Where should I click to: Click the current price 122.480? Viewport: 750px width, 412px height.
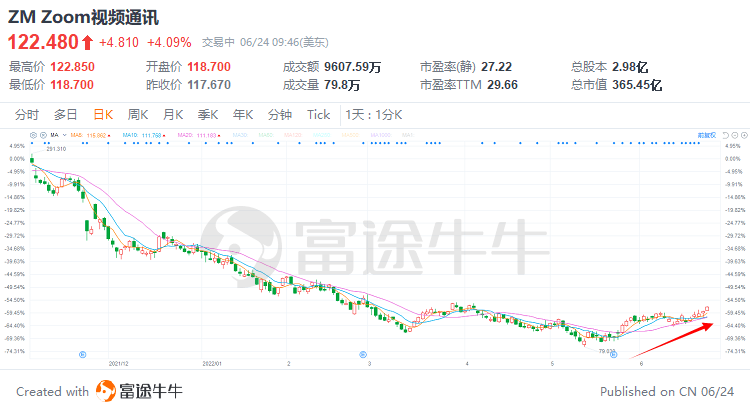pyautogui.click(x=43, y=42)
